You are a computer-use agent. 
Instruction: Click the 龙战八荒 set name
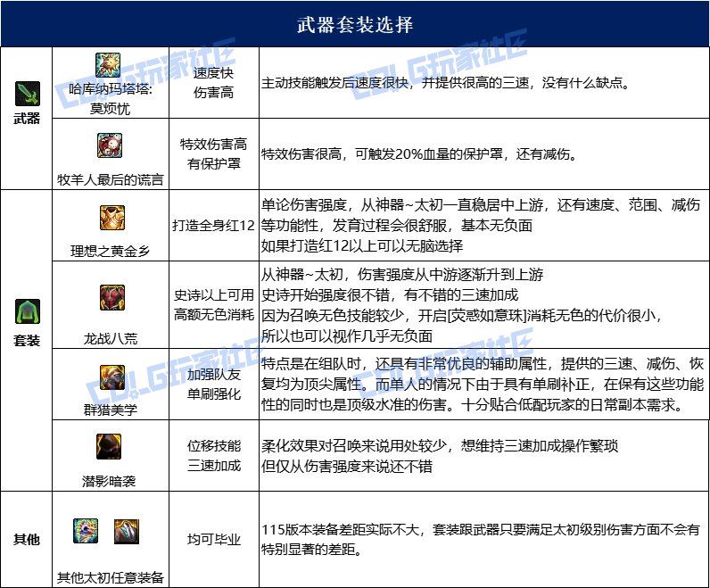(110, 338)
